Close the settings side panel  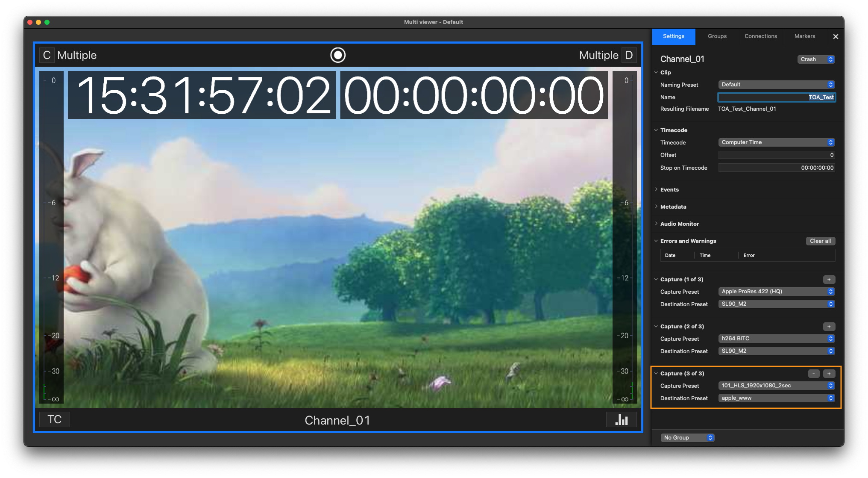pos(836,37)
